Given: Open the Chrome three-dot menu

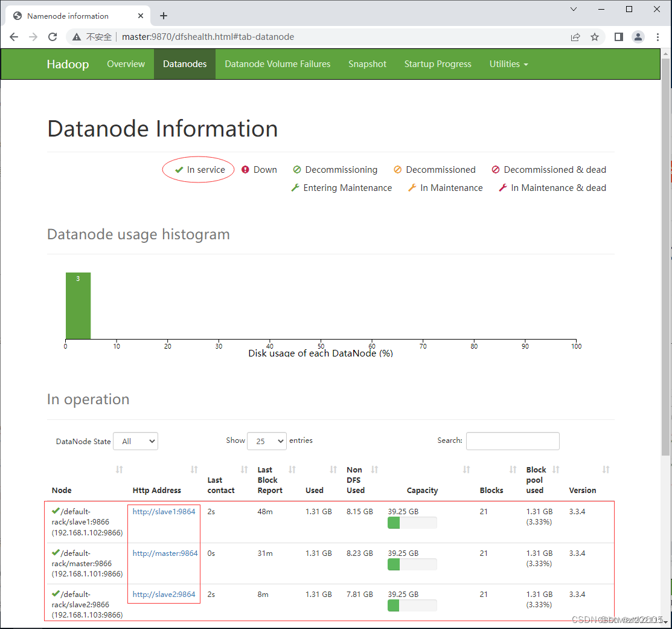Looking at the screenshot, I should pyautogui.click(x=658, y=37).
